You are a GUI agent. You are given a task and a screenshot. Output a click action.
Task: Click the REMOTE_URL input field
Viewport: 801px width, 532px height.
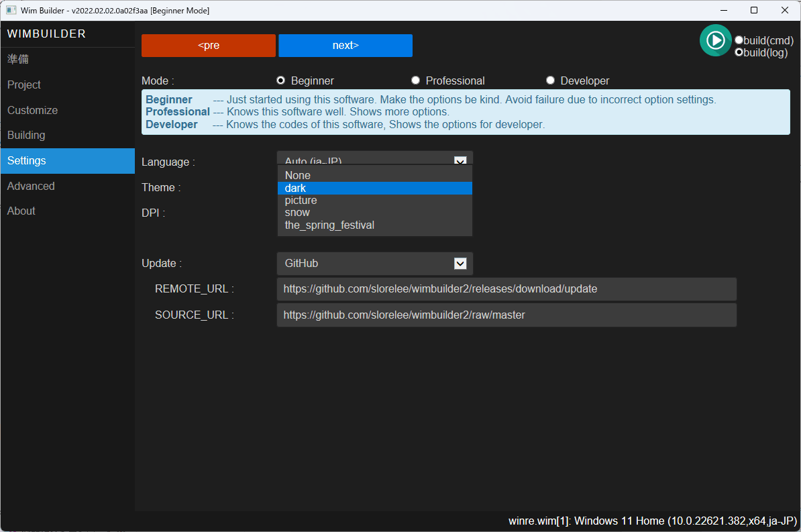click(x=506, y=288)
